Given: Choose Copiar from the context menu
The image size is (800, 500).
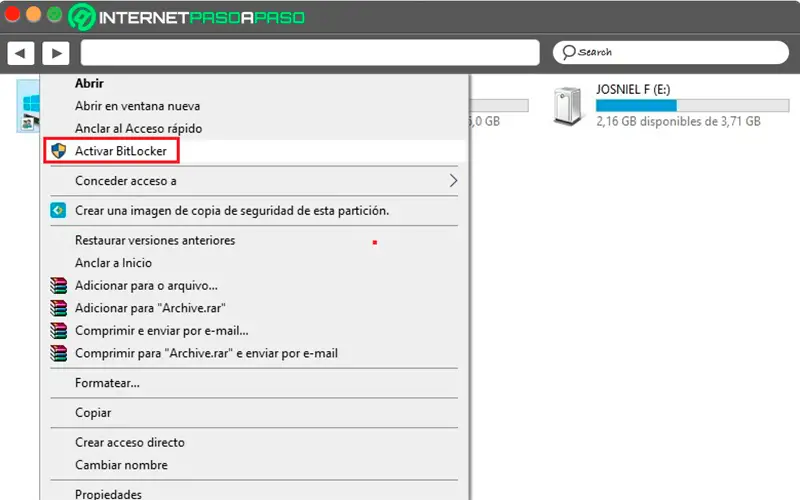Looking at the screenshot, I should (x=93, y=412).
